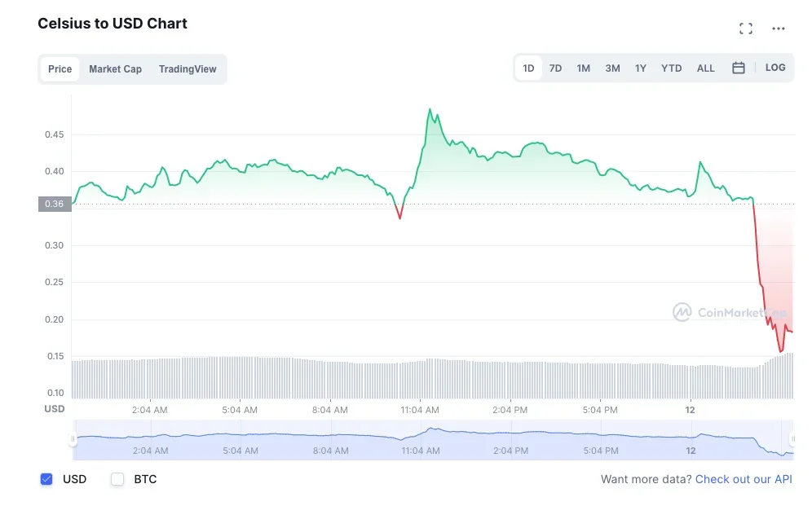The width and height of the screenshot is (812, 506).
Task: Open the calendar date range picker
Action: click(x=738, y=68)
